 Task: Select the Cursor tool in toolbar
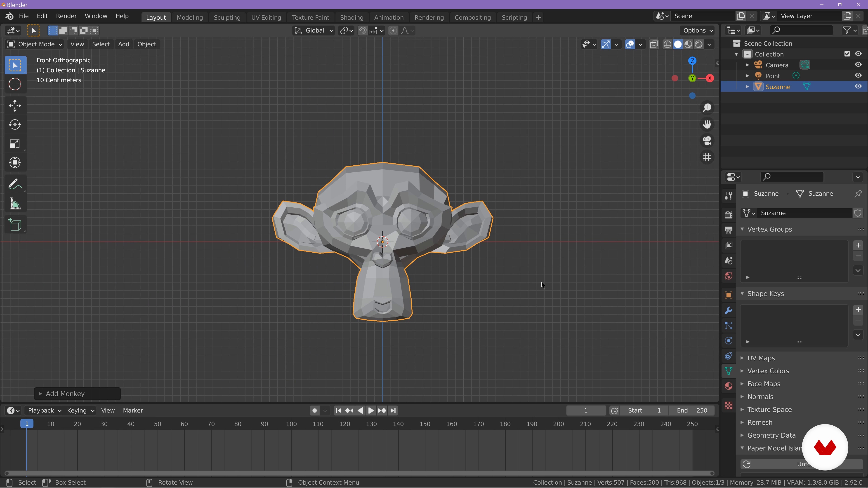15,84
